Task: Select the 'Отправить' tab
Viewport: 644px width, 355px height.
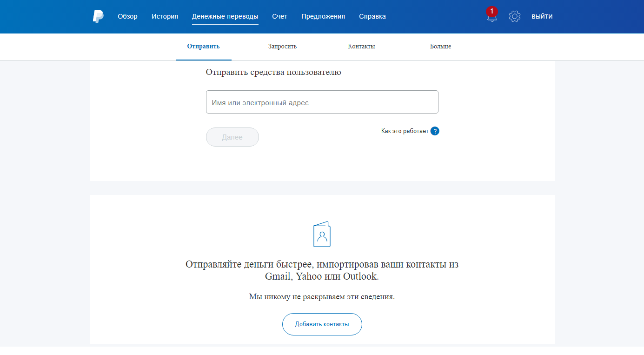Action: [203, 46]
